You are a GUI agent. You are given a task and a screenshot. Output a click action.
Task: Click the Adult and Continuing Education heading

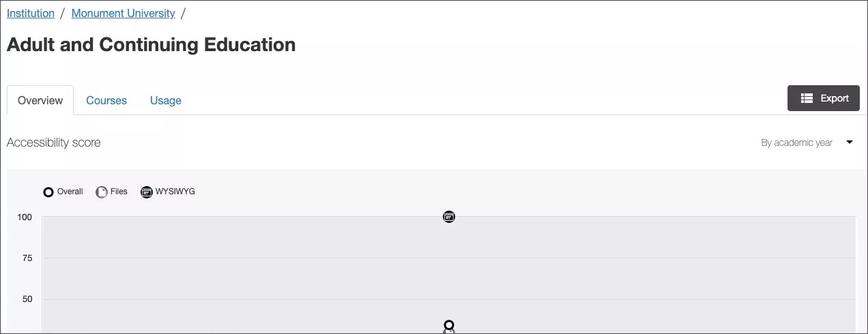(151, 45)
